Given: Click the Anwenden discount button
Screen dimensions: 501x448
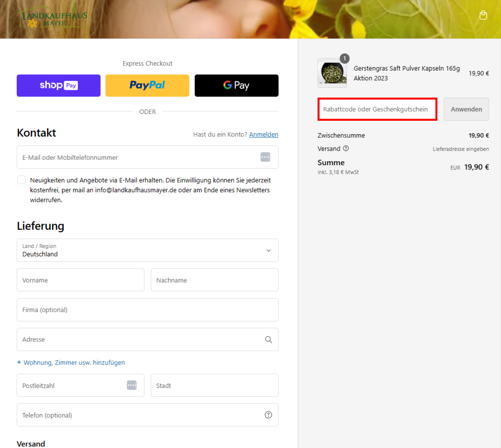Looking at the screenshot, I should point(466,109).
